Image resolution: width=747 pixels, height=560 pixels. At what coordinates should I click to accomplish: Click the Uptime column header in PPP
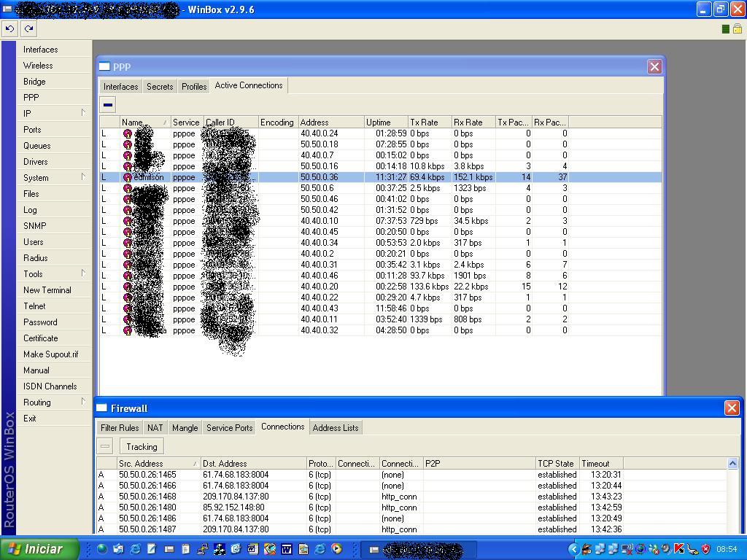pos(387,122)
